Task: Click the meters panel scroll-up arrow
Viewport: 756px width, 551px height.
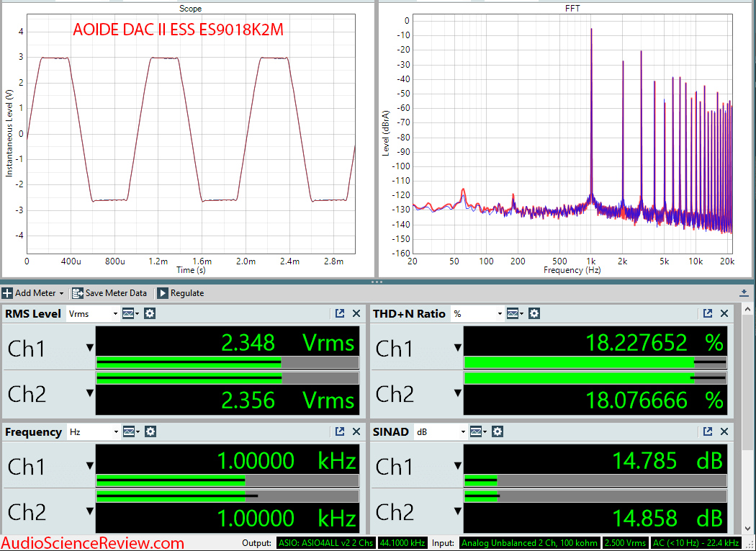Action: click(x=747, y=309)
